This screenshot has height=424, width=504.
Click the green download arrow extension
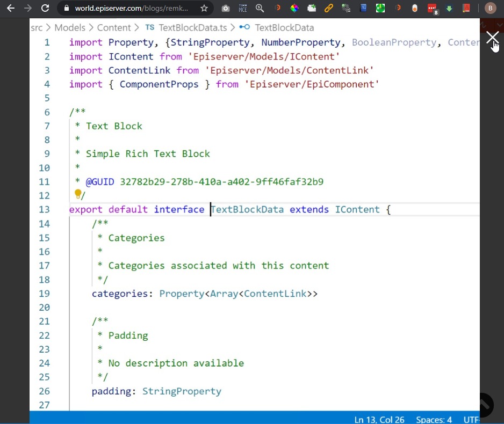point(449,8)
